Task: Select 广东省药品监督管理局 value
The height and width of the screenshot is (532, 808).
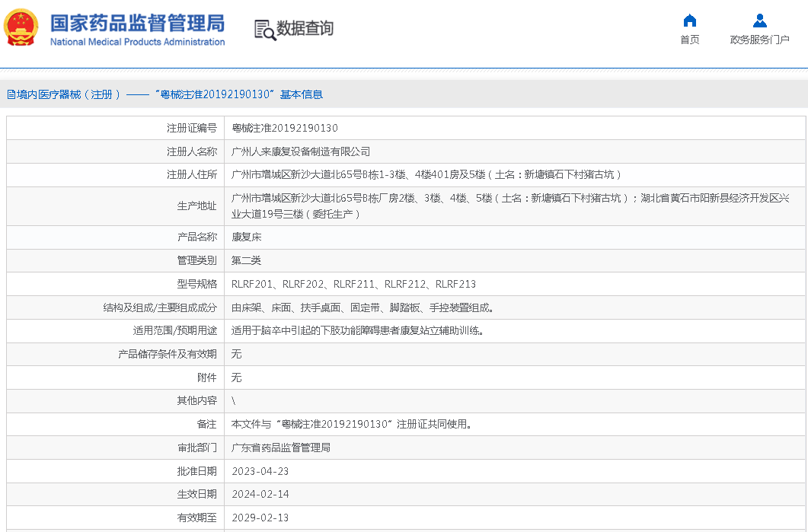Action: point(281,448)
